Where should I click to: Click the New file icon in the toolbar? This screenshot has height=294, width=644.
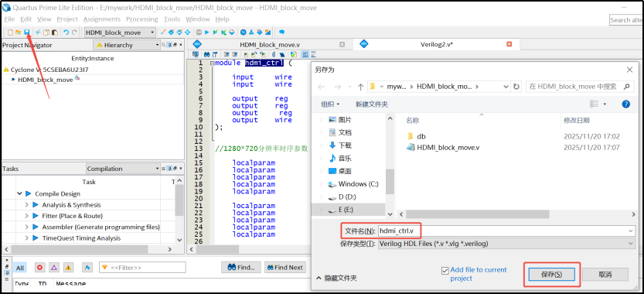[x=10, y=32]
